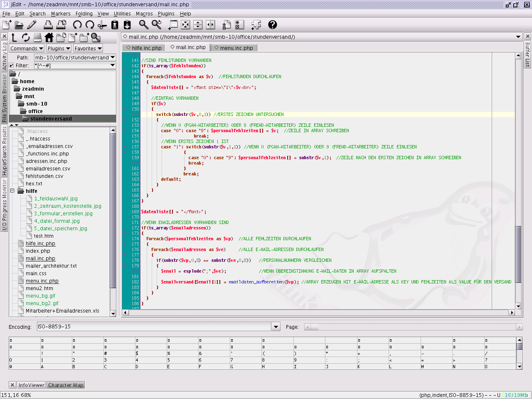Open mail.inc.php in file list
The width and height of the screenshot is (532, 399).
click(40, 259)
